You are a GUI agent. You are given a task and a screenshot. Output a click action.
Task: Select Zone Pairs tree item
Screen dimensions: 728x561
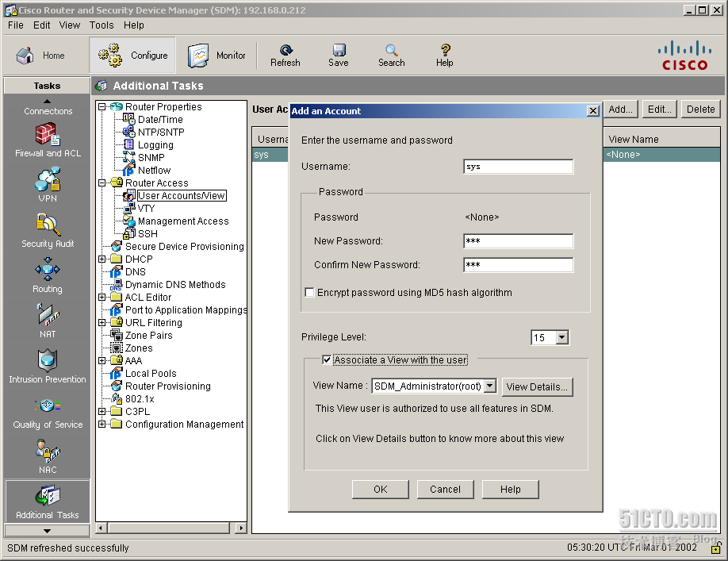(x=148, y=336)
